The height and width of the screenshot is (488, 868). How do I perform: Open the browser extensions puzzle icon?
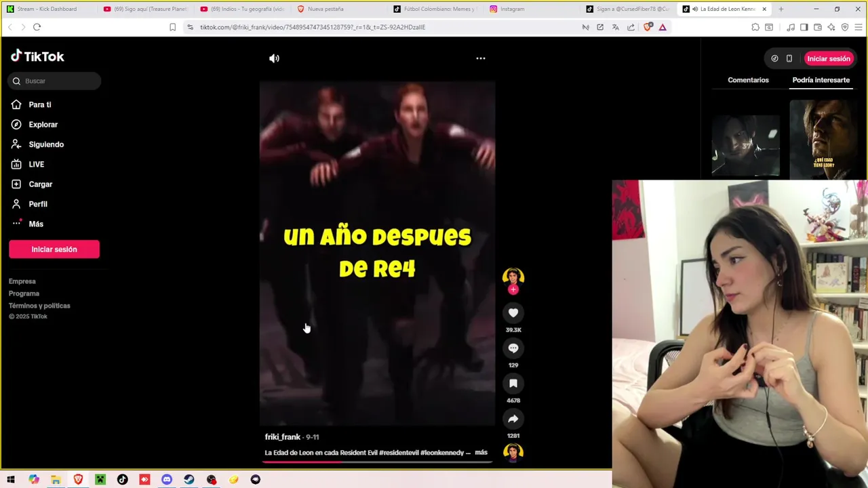click(x=755, y=27)
